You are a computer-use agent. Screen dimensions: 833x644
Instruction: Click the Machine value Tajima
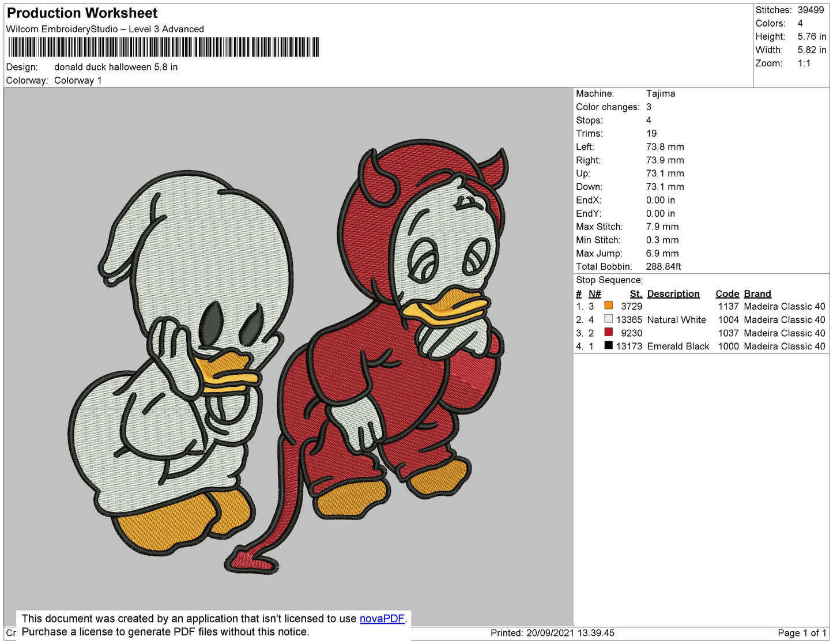point(661,94)
